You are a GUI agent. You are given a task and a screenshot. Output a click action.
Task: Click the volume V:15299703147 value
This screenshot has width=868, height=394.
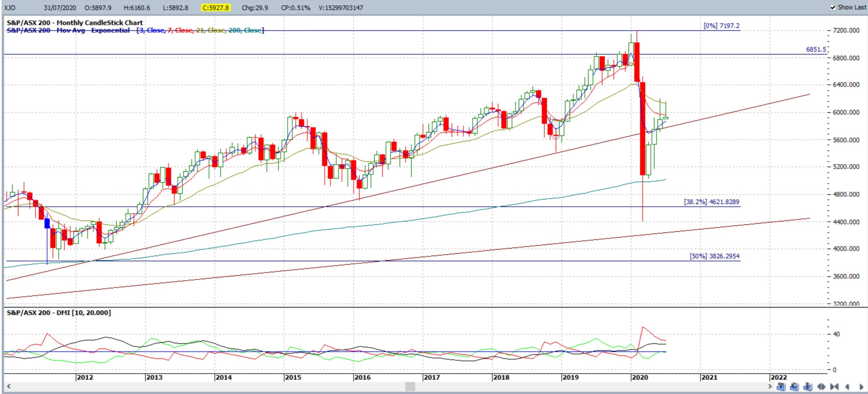coord(341,8)
